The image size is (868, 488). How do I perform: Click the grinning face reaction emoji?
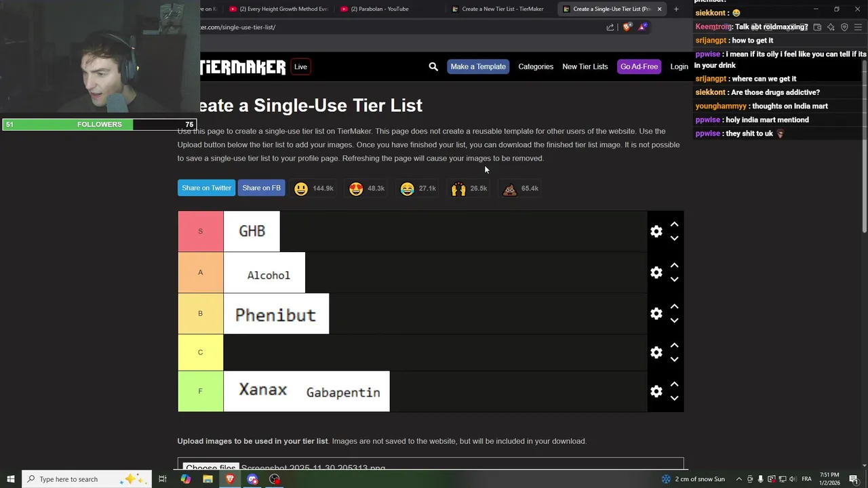pyautogui.click(x=301, y=189)
